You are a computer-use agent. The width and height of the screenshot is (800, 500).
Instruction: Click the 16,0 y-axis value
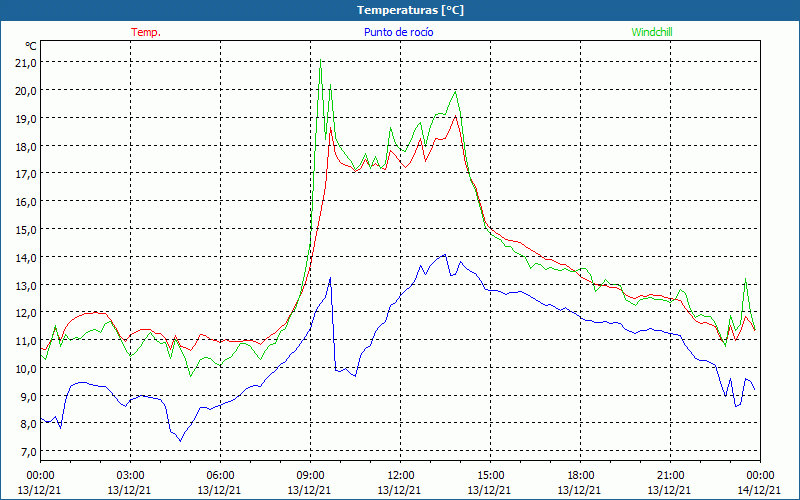[26, 202]
